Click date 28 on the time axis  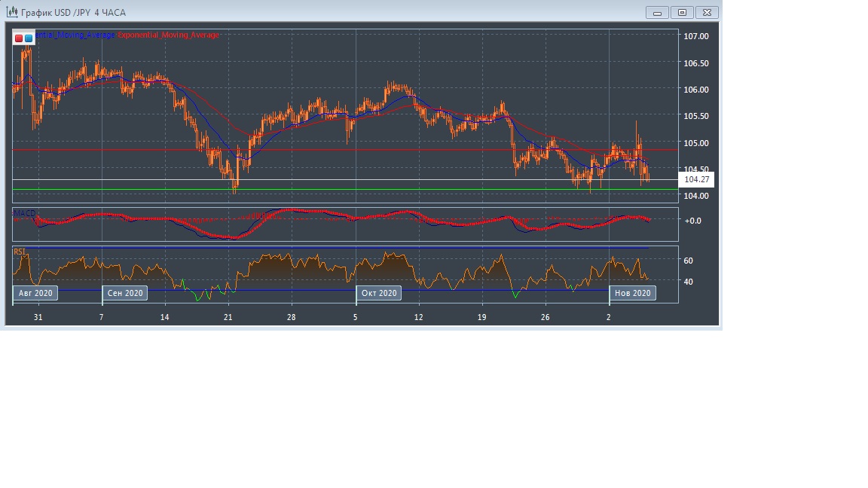click(292, 318)
